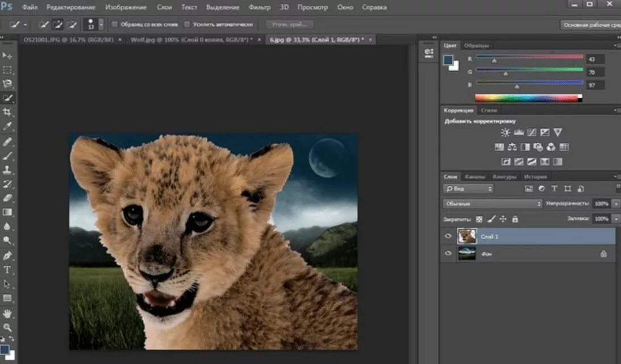
Task: Click the 'Основная рабочая среда' workspace button
Action: coord(591,25)
